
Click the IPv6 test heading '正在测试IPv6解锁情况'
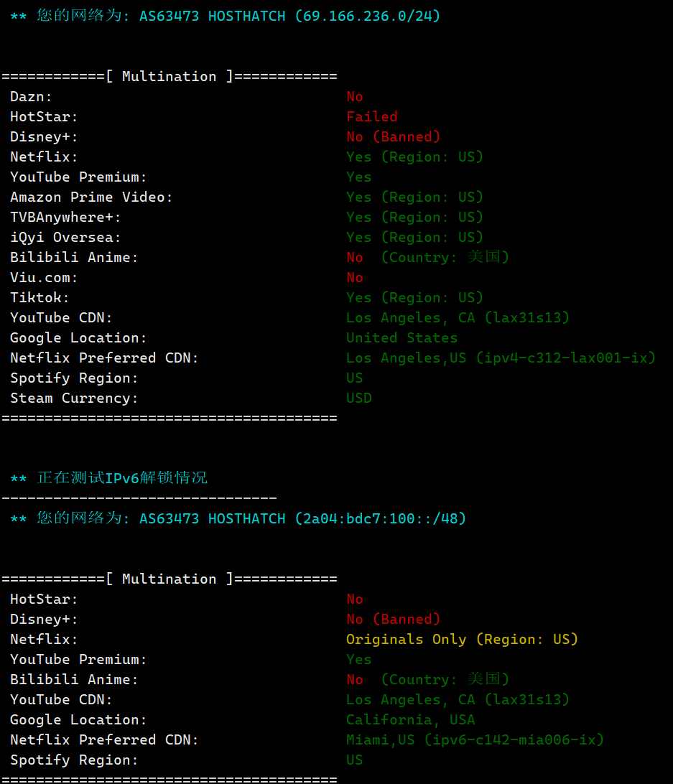coord(122,478)
